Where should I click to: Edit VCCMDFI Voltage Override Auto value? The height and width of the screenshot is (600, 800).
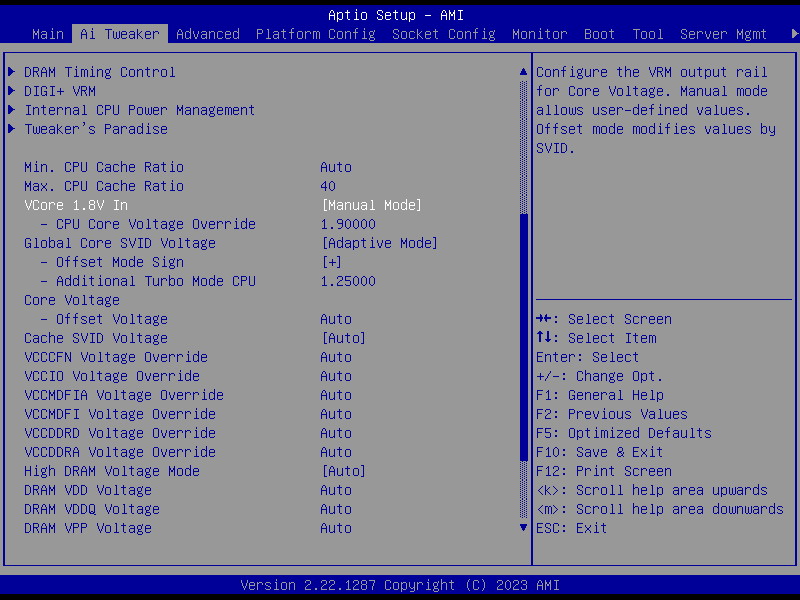click(336, 414)
